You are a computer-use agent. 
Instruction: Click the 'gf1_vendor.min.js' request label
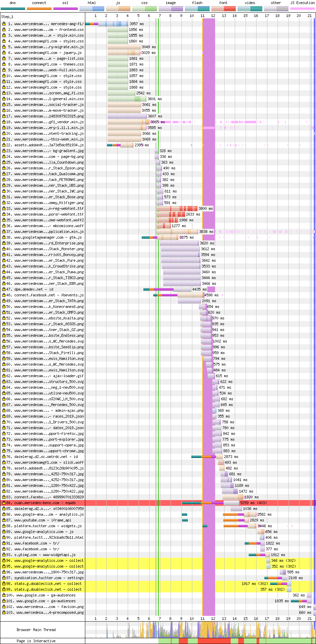(49, 122)
